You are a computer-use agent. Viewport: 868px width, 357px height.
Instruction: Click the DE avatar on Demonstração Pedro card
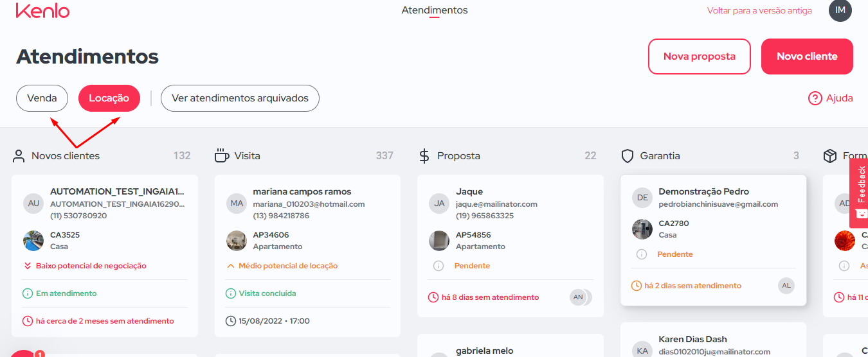[x=642, y=198]
